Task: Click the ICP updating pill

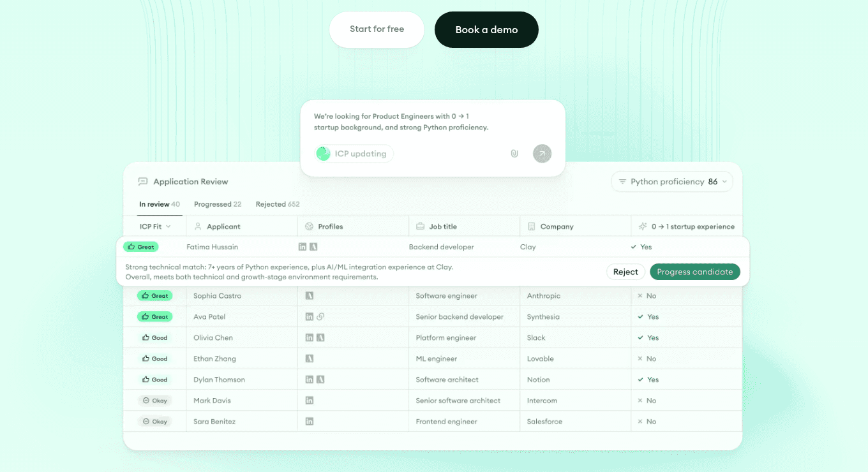Action: coord(354,154)
